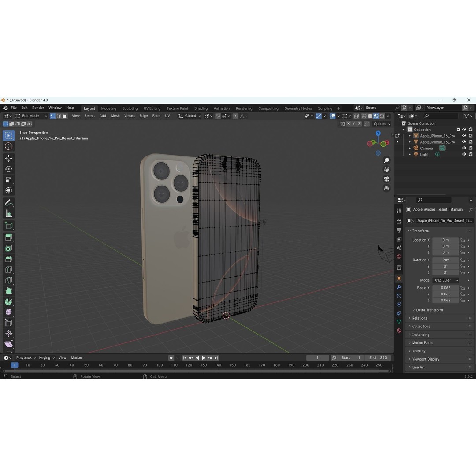Select the Measure tool
Viewport: 476px width, 476px height.
point(8,213)
